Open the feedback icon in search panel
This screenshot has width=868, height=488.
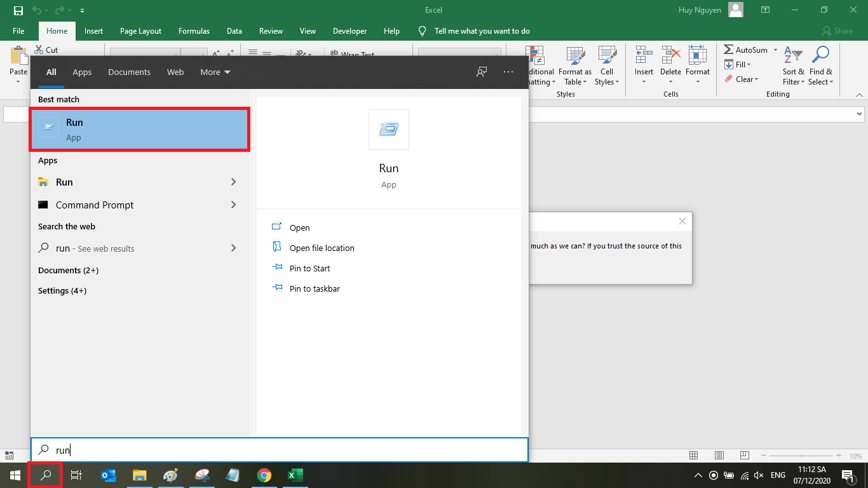482,72
